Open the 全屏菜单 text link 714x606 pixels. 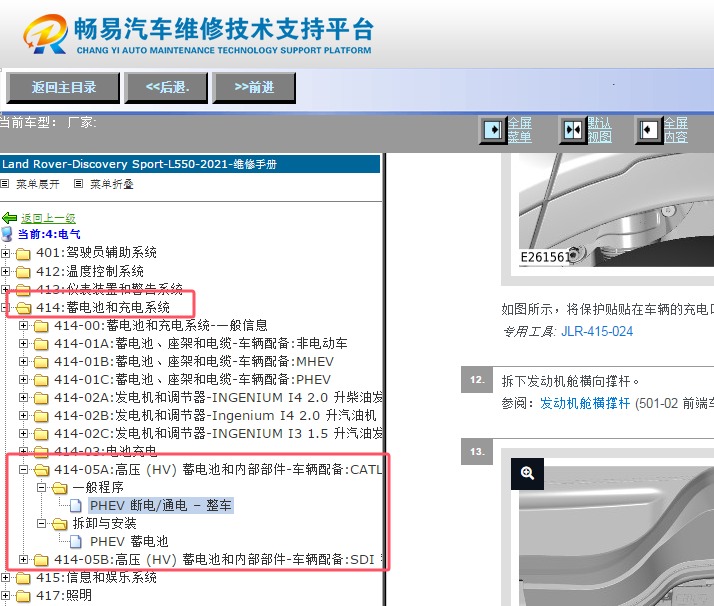pos(520,130)
